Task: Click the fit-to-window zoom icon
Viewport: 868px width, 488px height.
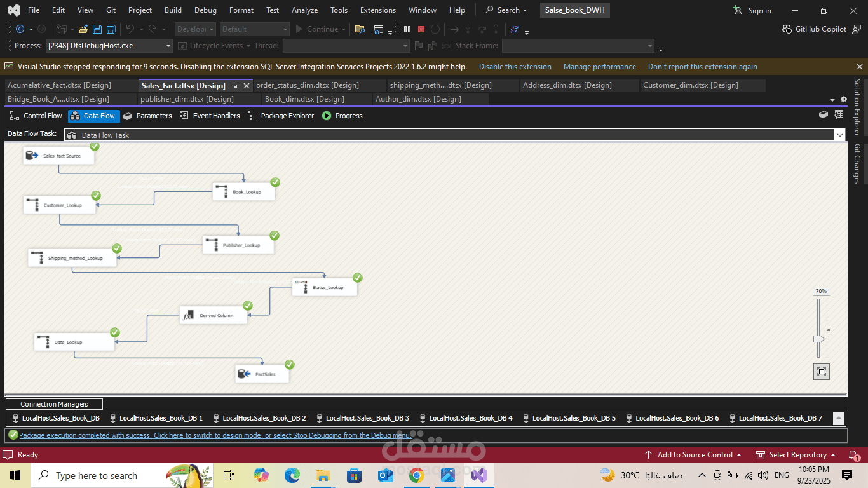Action: 821,372
